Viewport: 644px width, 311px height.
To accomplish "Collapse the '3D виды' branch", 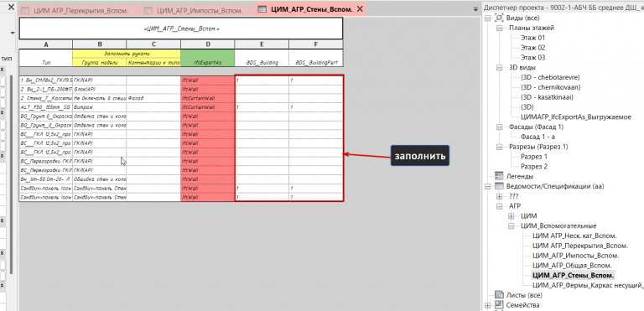I will [500, 67].
